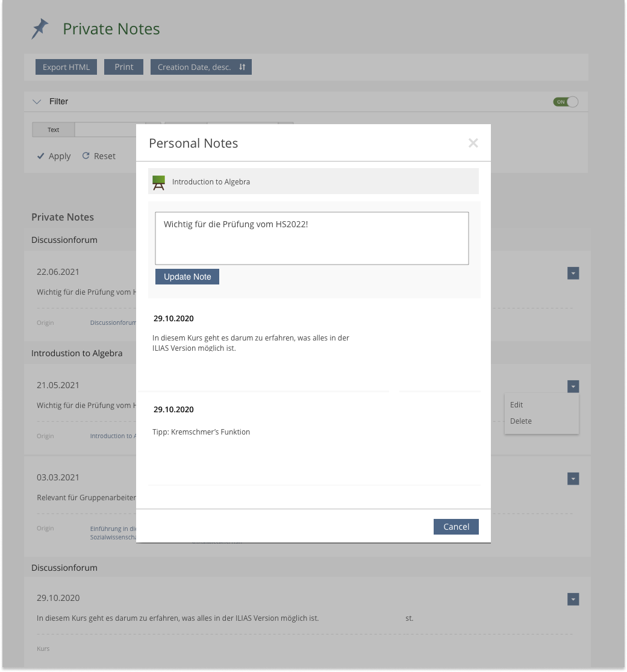Click the Introduction to Algebra course icon
This screenshot has height=672, width=627.
click(159, 181)
